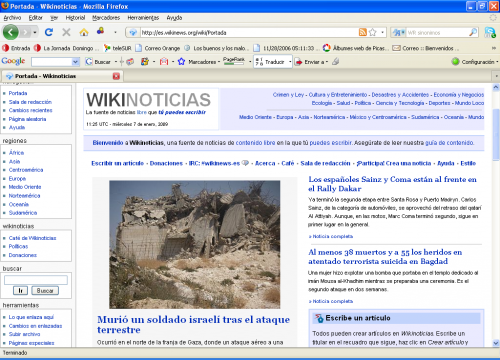Bookmark this page with the star icon
Viewport: 500px width, 360px height.
(x=373, y=32)
